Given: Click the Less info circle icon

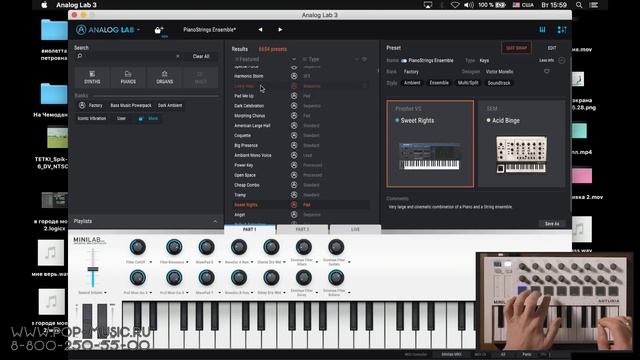Looking at the screenshot, I should [562, 60].
